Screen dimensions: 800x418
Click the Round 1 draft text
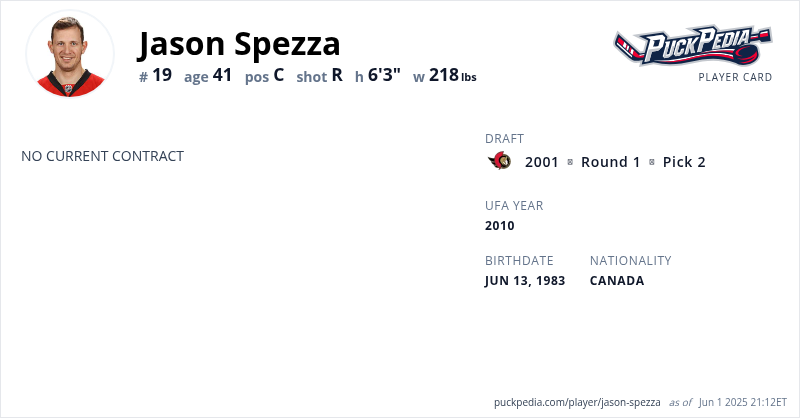(x=610, y=162)
